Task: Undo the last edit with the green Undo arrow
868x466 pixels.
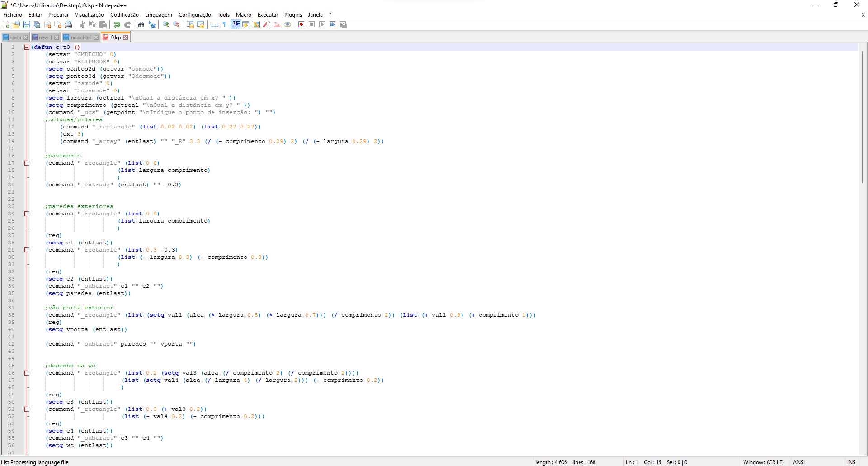Action: tap(117, 25)
